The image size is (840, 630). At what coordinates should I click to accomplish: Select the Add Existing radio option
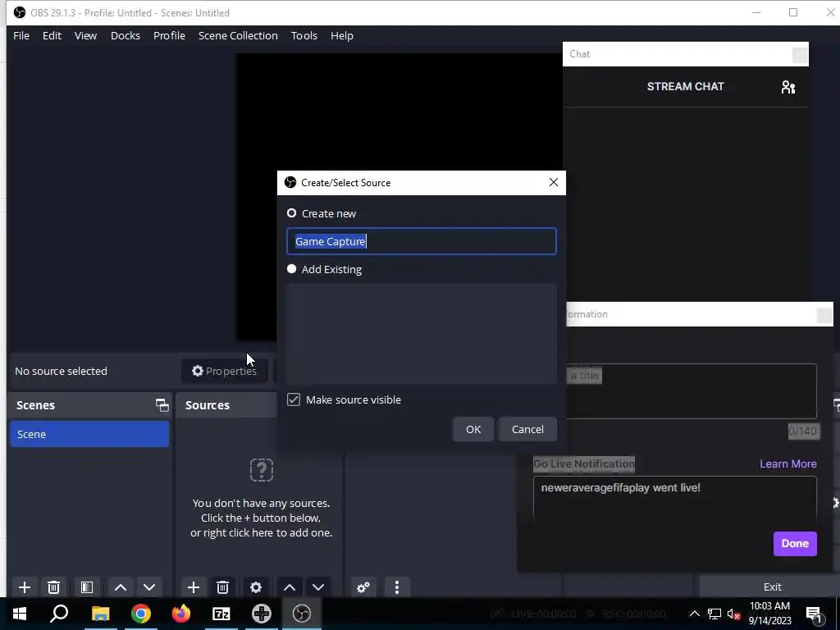(291, 269)
